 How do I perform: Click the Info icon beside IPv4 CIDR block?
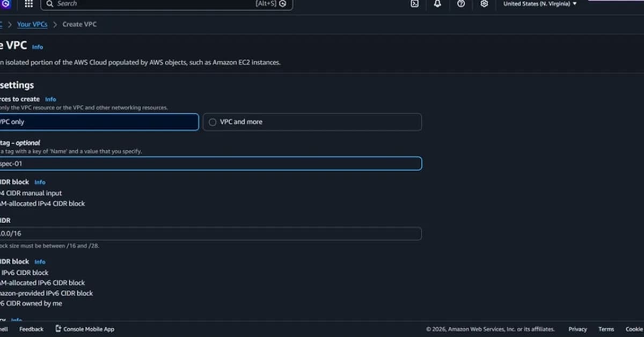pyautogui.click(x=40, y=182)
